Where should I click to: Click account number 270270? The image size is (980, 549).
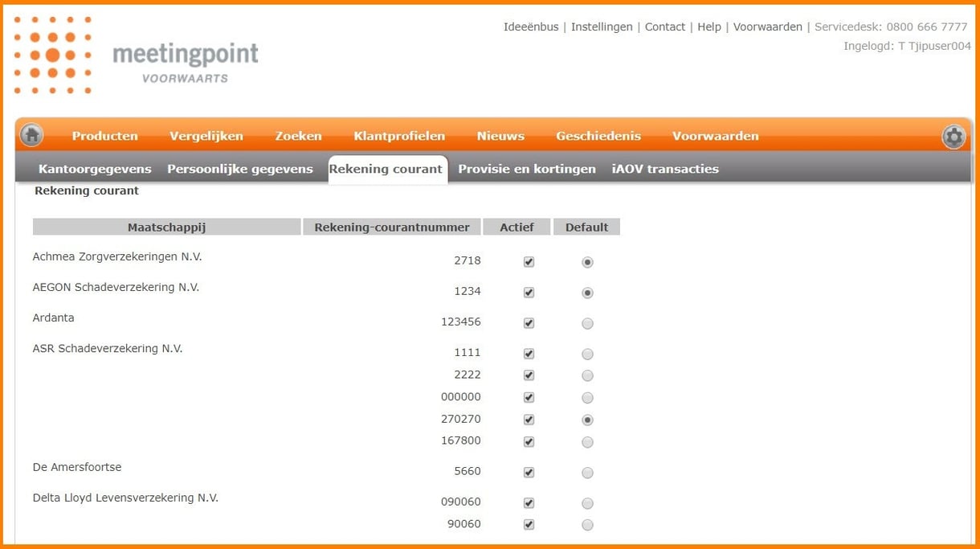(x=461, y=419)
